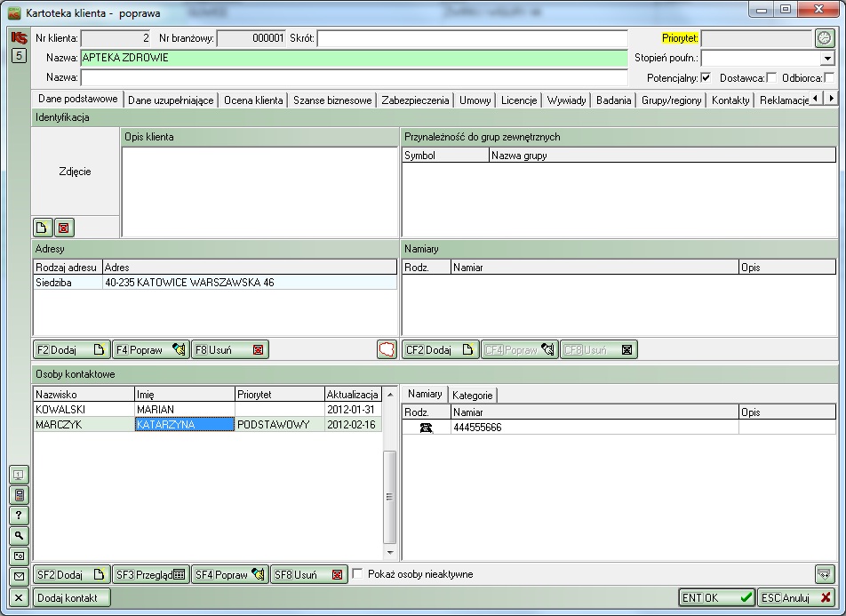Click the delete photo icon under Zdjęcie
Screen dimensions: 846x616
(63, 228)
